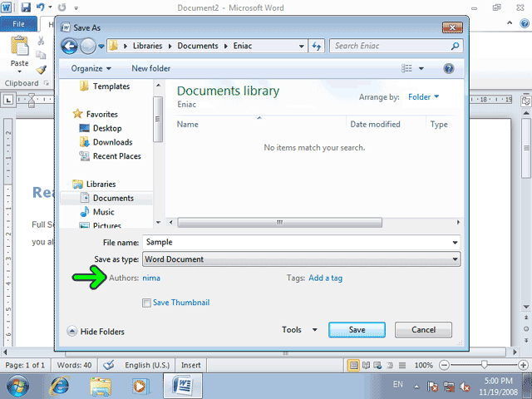Open the address bar previous locations dropdown

coord(301,47)
